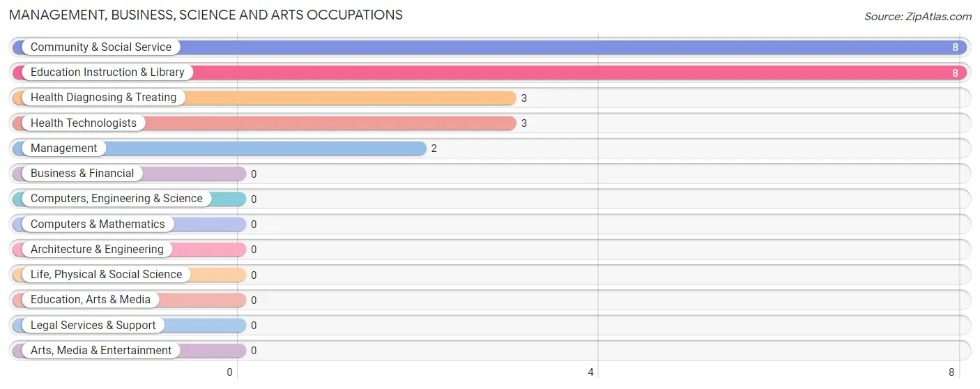Click the Health Diagnosing & Treating label
This screenshot has height=389, width=980.
point(103,98)
